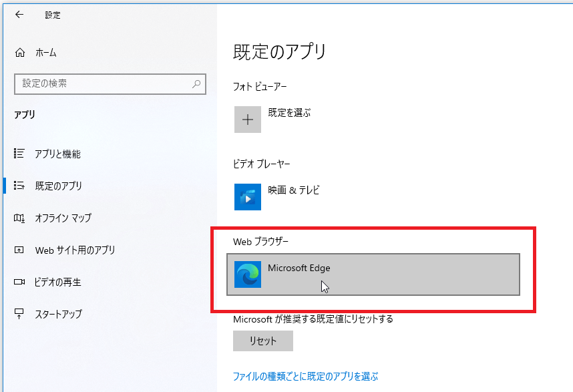Click the Web サイト用のアプリ sidebar icon
The height and width of the screenshot is (392, 573).
tap(19, 250)
